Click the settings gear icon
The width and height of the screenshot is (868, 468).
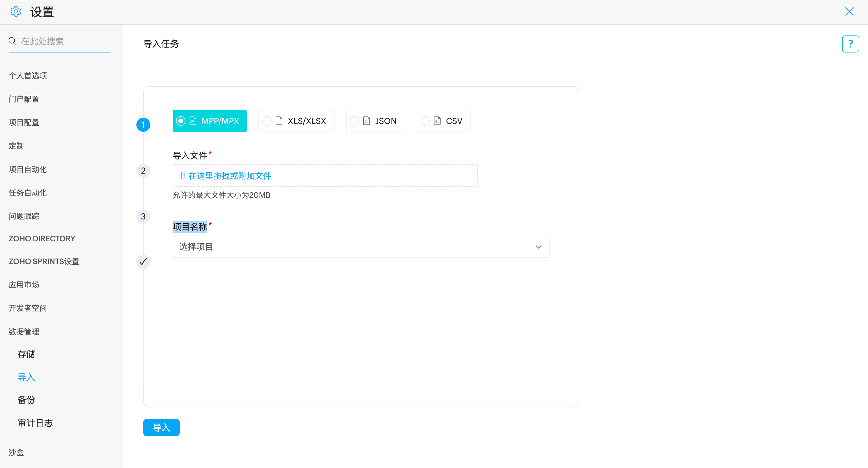pyautogui.click(x=16, y=12)
